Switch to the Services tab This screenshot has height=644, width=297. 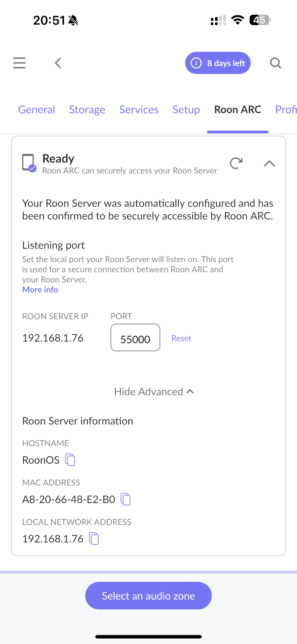tap(139, 109)
